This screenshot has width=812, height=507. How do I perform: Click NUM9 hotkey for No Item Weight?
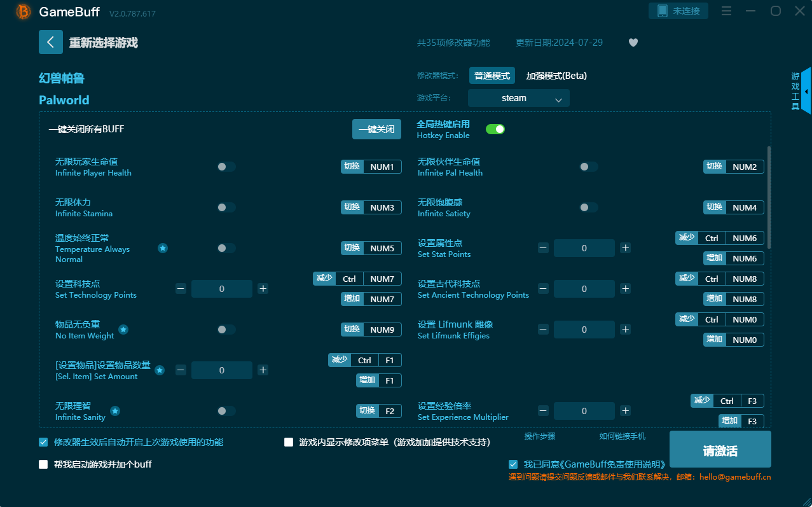point(382,330)
